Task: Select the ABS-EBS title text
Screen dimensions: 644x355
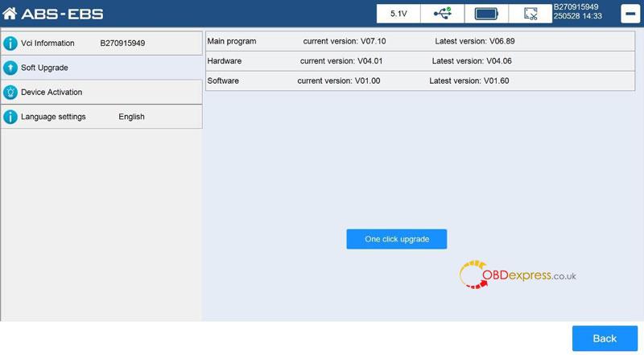Action: click(x=62, y=14)
